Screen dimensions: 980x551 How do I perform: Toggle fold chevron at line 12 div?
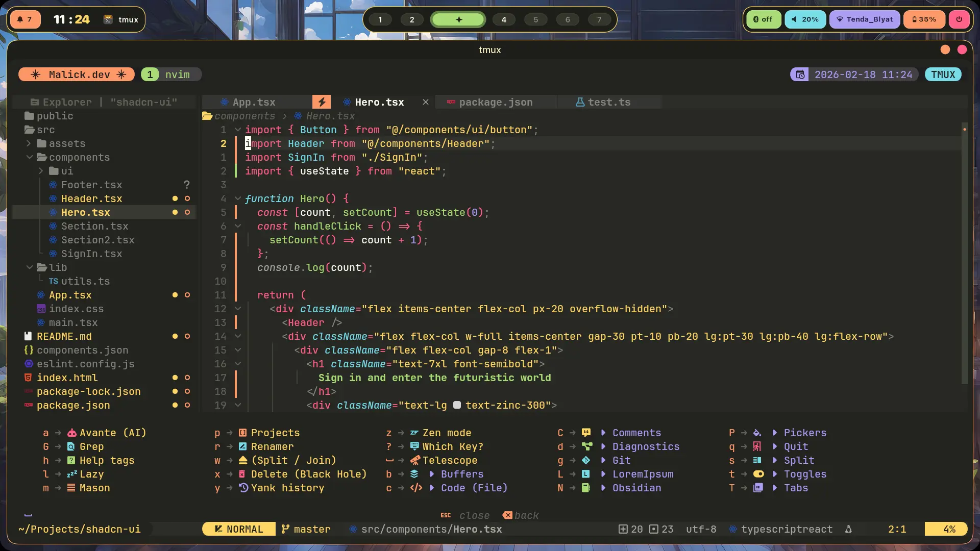coord(237,309)
